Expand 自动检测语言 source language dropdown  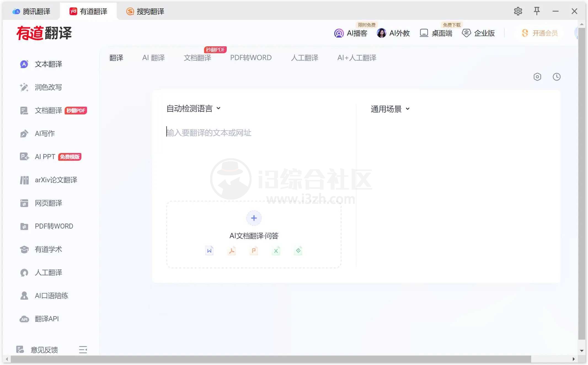pos(193,109)
